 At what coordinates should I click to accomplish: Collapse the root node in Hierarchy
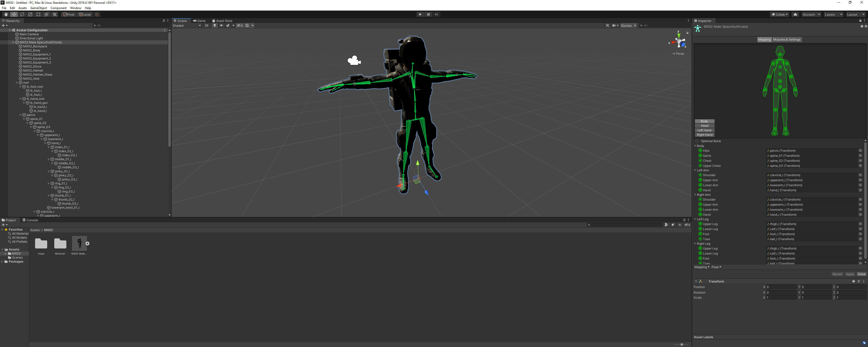[x=17, y=83]
